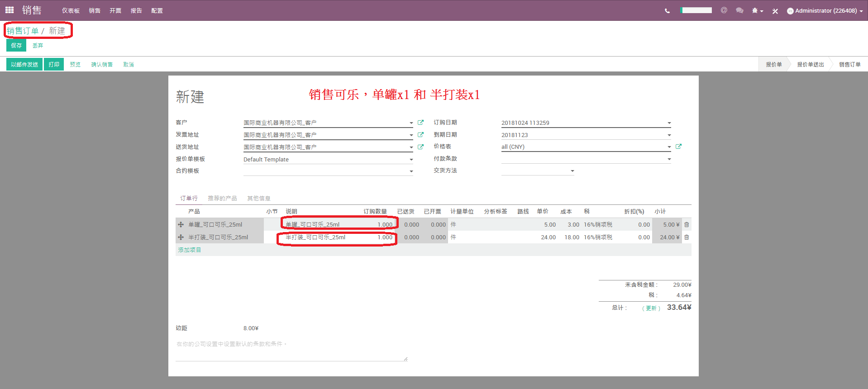Screen dimensions: 868x389
Task: Click the Administrator avatar icon
Action: point(790,11)
